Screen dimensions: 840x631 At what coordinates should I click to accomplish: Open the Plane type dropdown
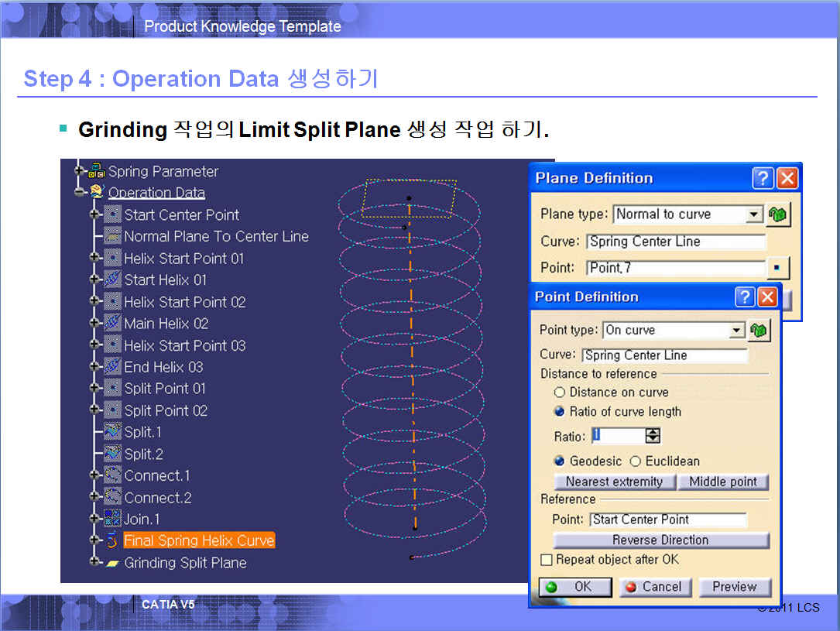click(x=754, y=214)
